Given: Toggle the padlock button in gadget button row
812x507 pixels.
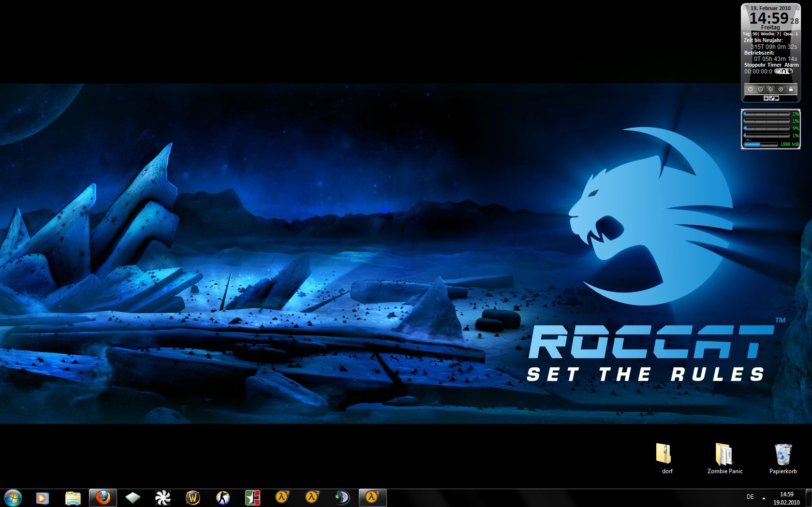Looking at the screenshot, I should tap(791, 89).
